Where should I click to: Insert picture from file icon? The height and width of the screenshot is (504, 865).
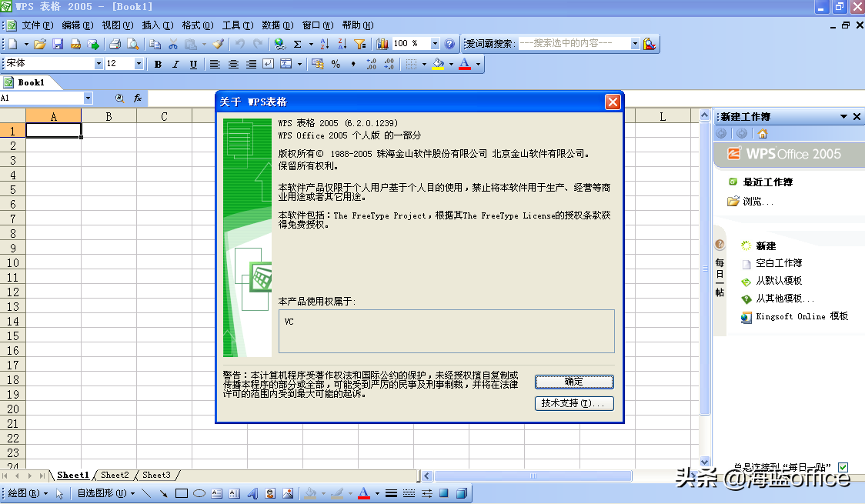pyautogui.click(x=288, y=493)
